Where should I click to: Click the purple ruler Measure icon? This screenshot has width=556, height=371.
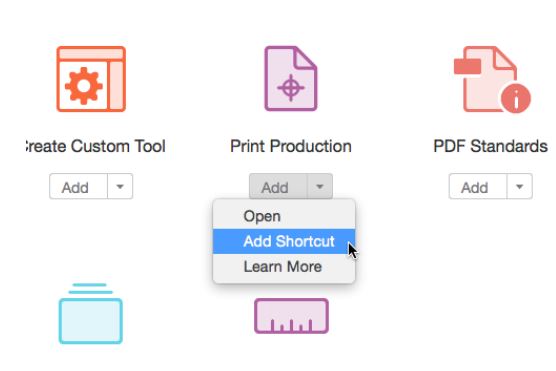[291, 316]
